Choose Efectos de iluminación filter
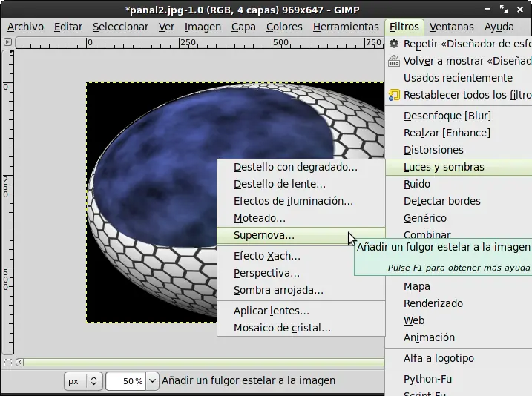 point(301,201)
